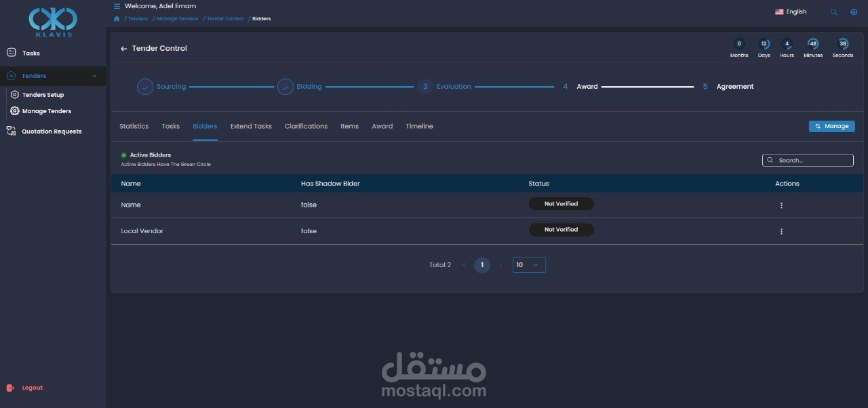Open the English language selector
Screen dimensions: 868x408
point(791,12)
